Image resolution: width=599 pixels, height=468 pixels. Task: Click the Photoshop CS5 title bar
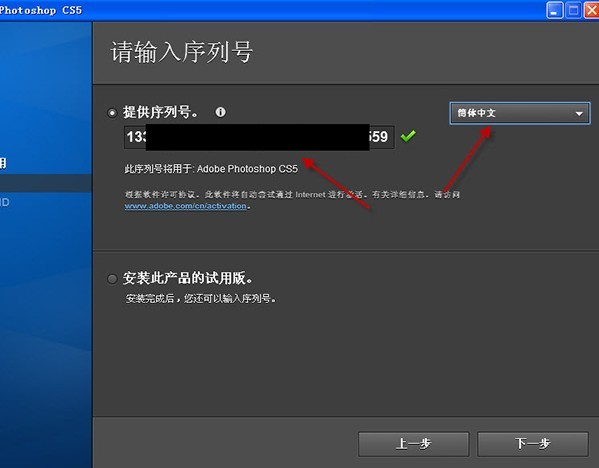(267, 10)
